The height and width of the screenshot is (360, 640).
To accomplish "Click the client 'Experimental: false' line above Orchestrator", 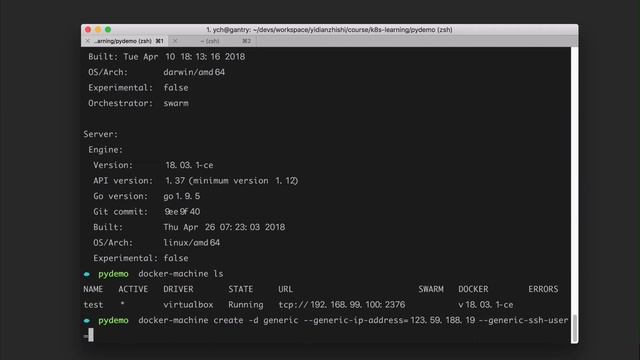I will pyautogui.click(x=138, y=88).
